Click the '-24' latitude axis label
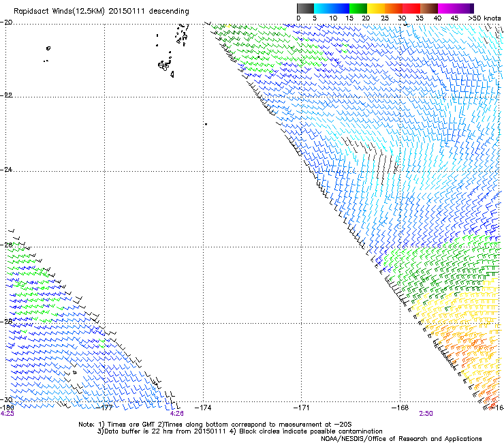This screenshot has width=504, height=443. coord(6,170)
